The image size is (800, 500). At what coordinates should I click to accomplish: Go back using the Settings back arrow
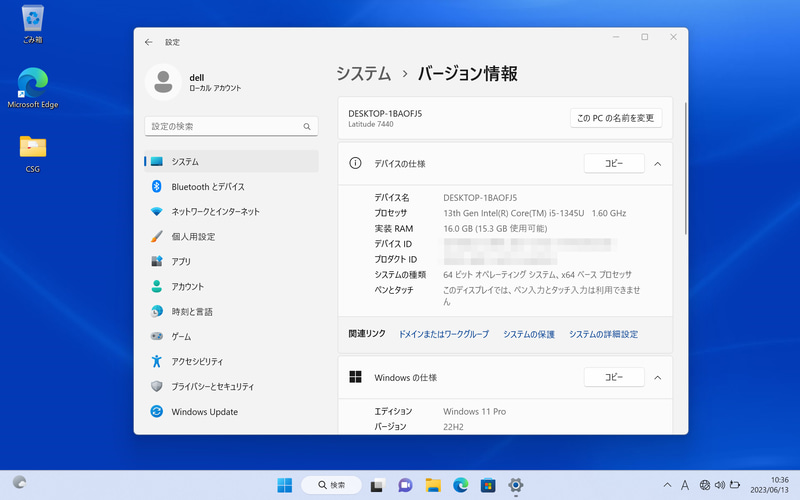tap(148, 42)
